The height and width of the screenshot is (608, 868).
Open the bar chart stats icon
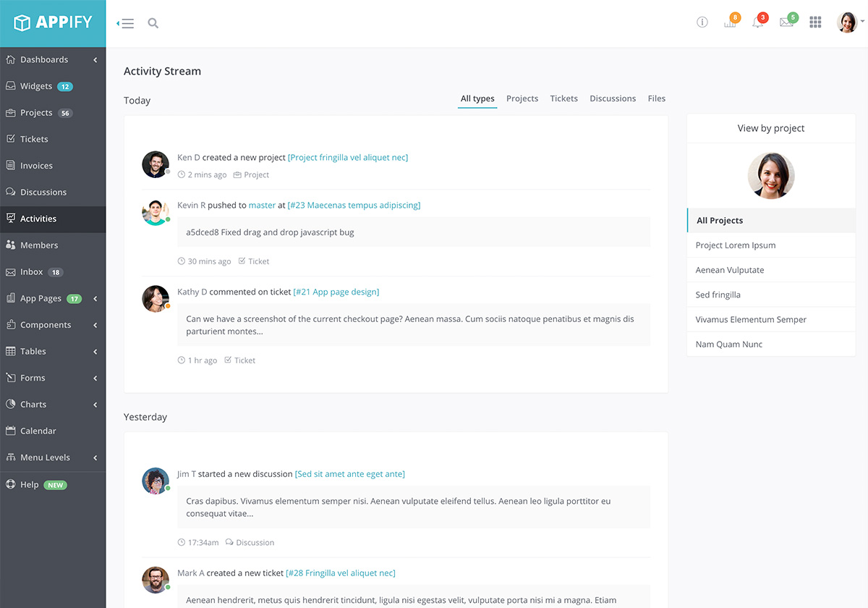tap(730, 22)
